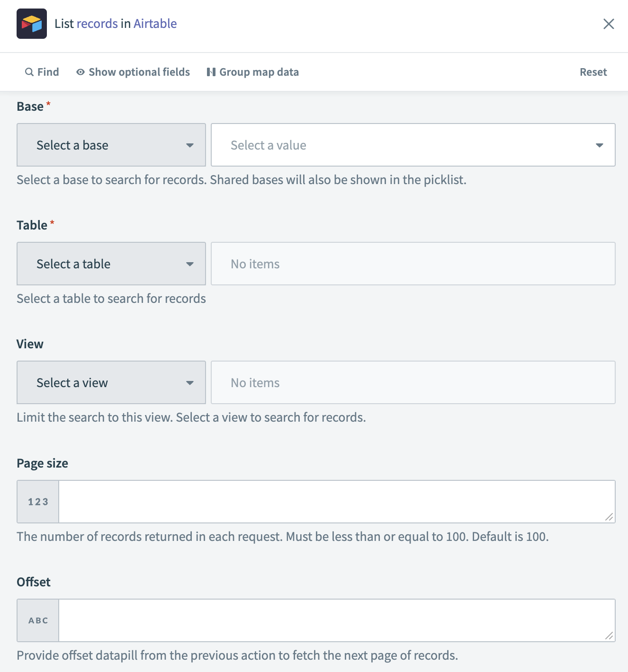Click the Offset field resize handle
Screen dimensions: 628x672
pos(609,636)
